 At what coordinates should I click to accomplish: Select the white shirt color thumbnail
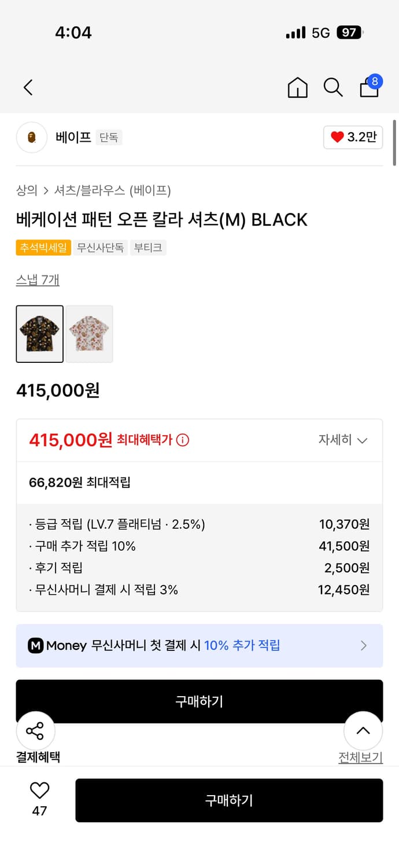tap(89, 334)
